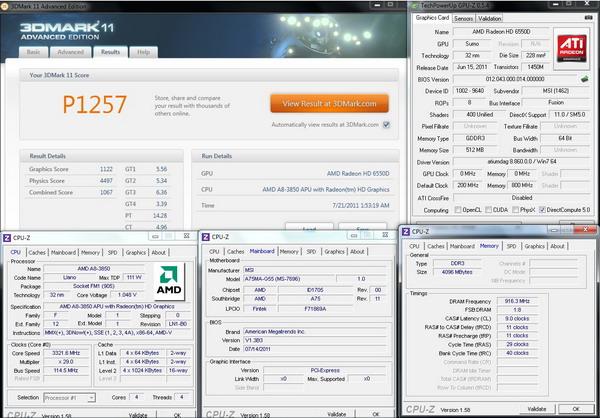The width and height of the screenshot is (600, 418).
Task: Open the SPD tab in the CPU-Z CPU window
Action: click(x=112, y=253)
